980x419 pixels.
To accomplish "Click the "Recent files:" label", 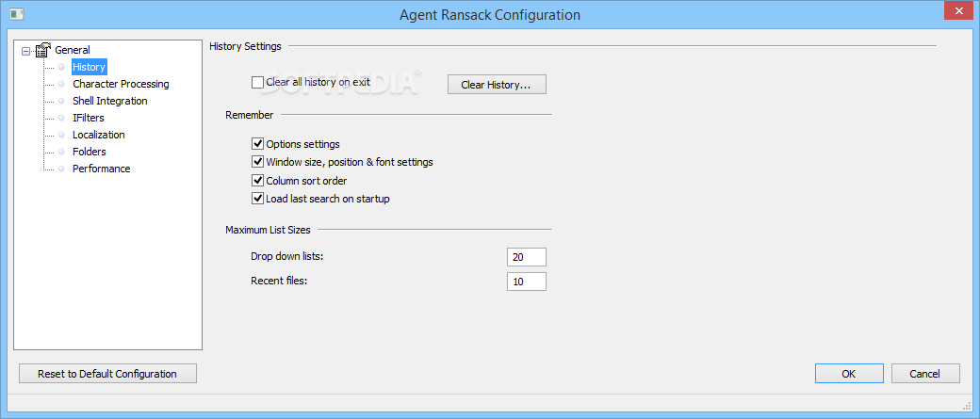I will coord(279,281).
